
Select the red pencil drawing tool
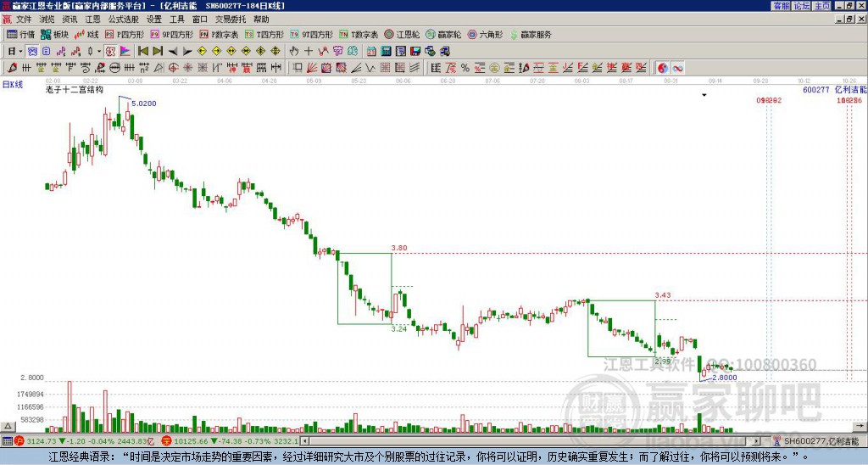coord(11,68)
